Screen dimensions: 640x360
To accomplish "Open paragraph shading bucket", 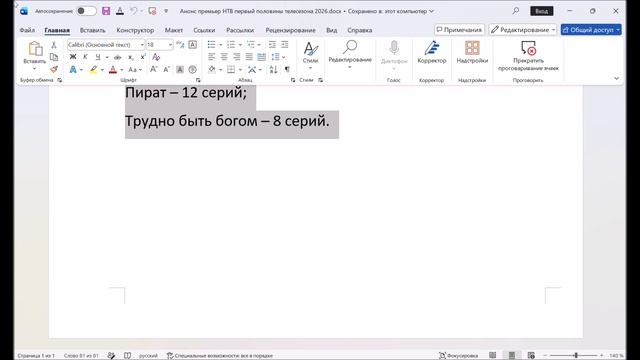I will coord(212,70).
